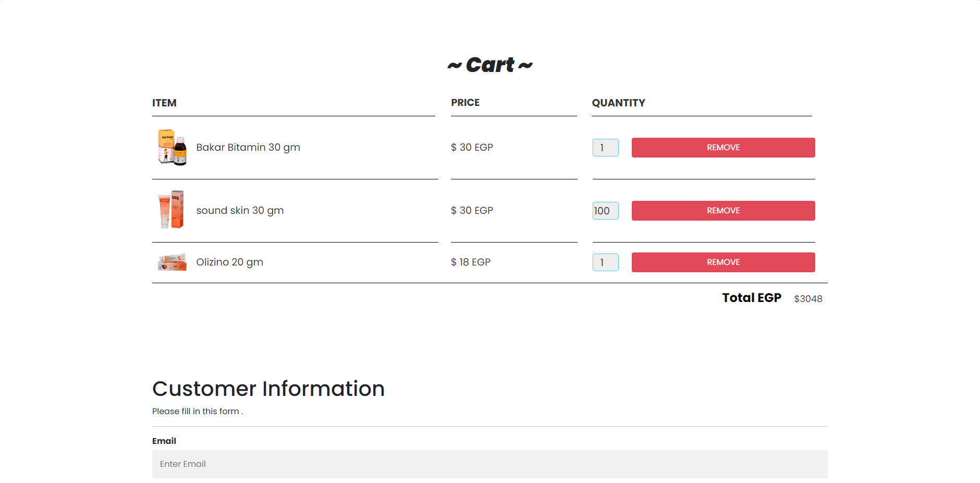Focus the Bakar Bitamin quantity field
980x483 pixels.
(x=605, y=148)
